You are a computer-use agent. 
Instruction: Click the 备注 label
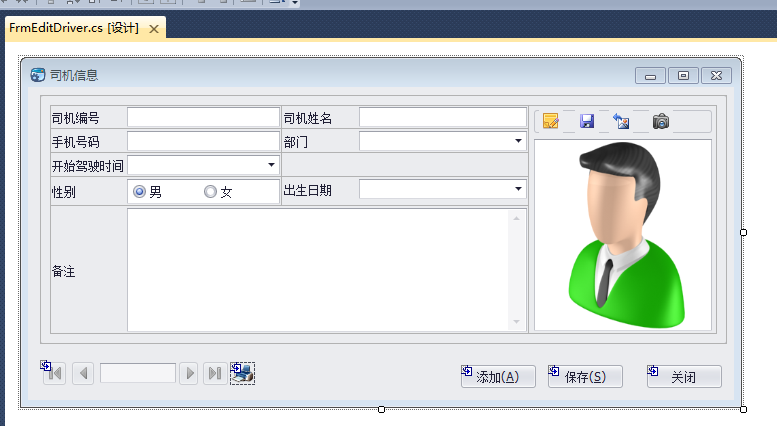(x=63, y=271)
